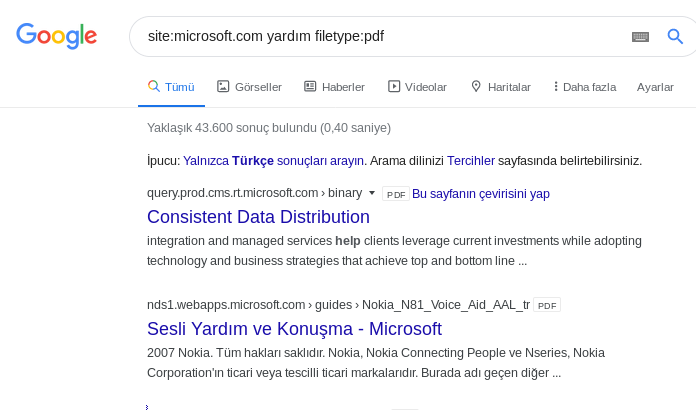This screenshot has height=410, width=696.
Task: Click the Google logo
Action: click(56, 35)
